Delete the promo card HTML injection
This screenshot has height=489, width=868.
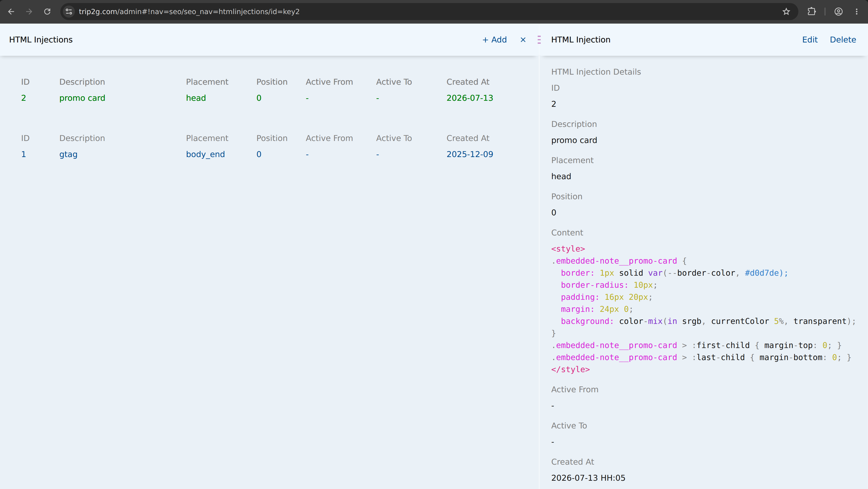[x=843, y=40]
